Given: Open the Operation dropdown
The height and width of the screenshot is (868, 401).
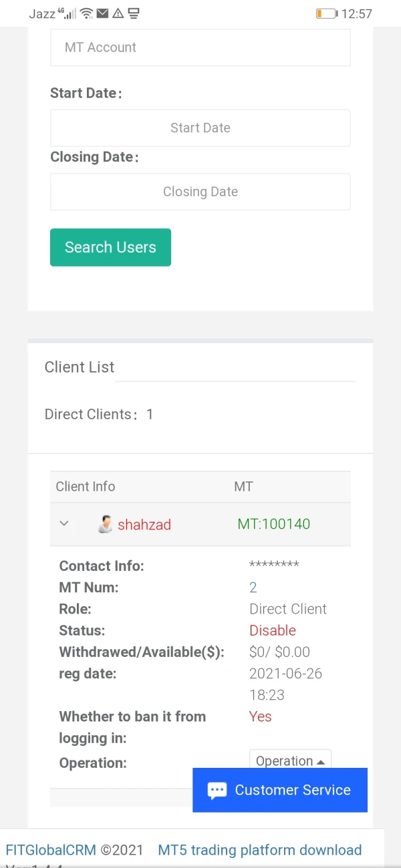Looking at the screenshot, I should pos(290,761).
